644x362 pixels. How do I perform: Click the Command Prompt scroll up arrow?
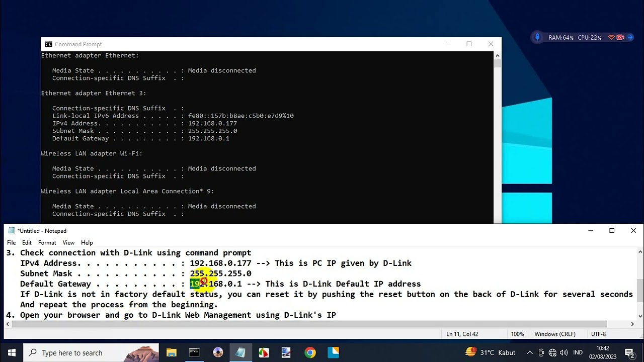[x=498, y=55]
